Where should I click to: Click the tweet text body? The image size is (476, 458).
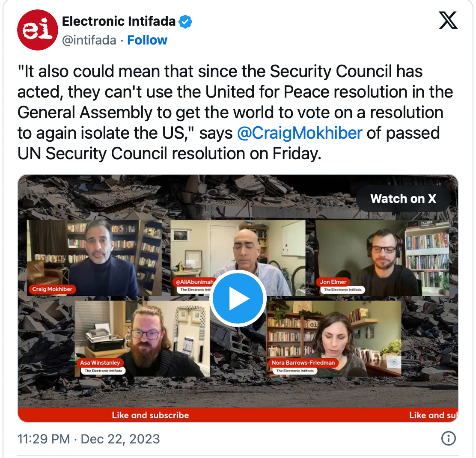(x=235, y=112)
